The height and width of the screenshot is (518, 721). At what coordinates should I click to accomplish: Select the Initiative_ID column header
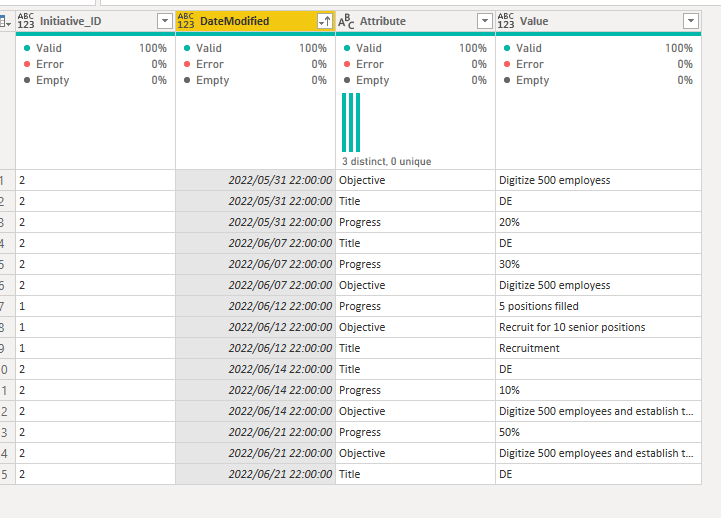pos(95,21)
